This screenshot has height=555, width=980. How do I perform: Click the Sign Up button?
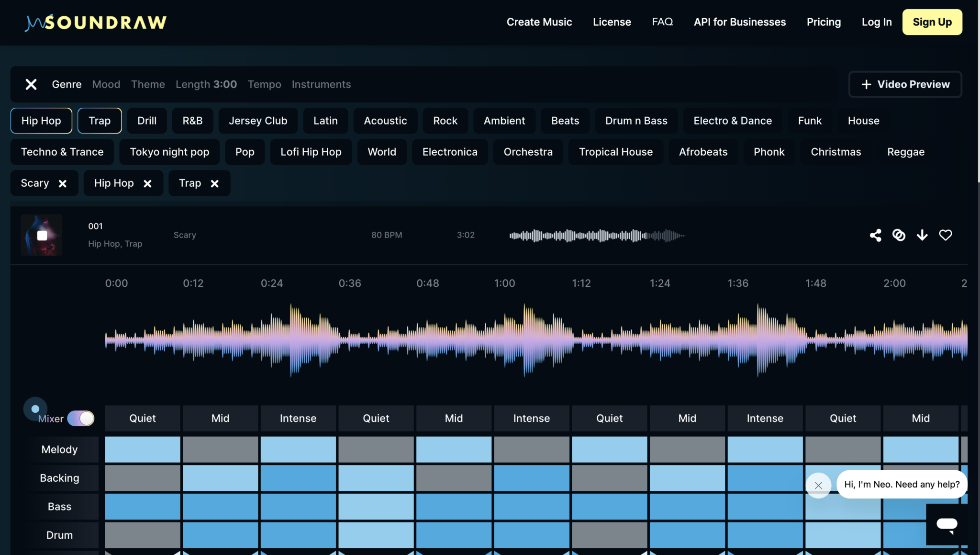tap(932, 22)
